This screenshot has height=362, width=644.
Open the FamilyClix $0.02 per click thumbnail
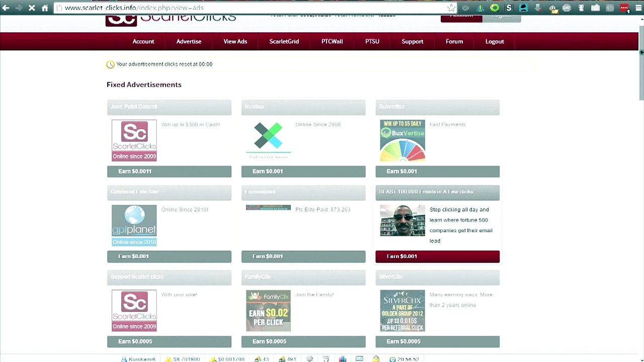click(x=268, y=311)
